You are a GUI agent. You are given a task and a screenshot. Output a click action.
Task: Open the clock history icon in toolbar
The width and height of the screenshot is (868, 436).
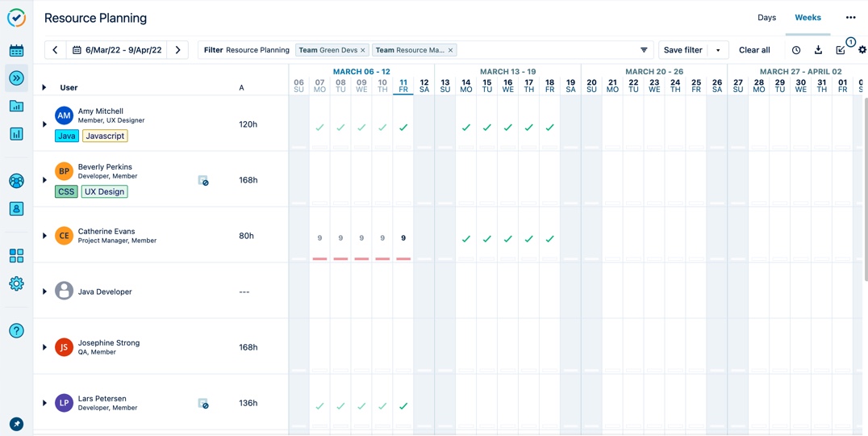click(796, 50)
